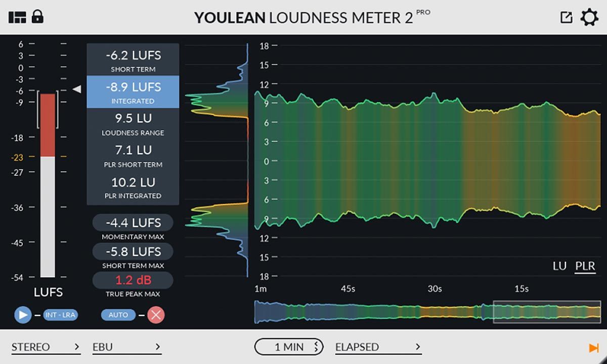This screenshot has width=607, height=364.
Task: Click the -4.4 LUFS Momentary Max value
Action: (133, 222)
